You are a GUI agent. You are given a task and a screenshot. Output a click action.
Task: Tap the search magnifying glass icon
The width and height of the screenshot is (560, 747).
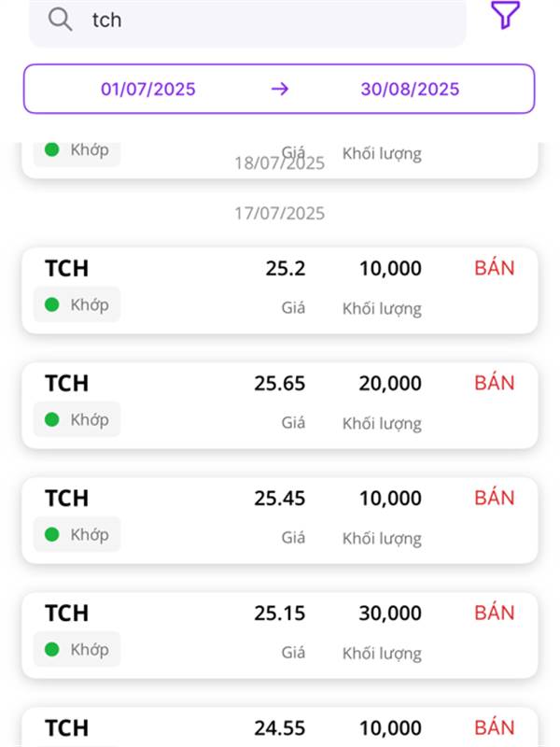(61, 20)
